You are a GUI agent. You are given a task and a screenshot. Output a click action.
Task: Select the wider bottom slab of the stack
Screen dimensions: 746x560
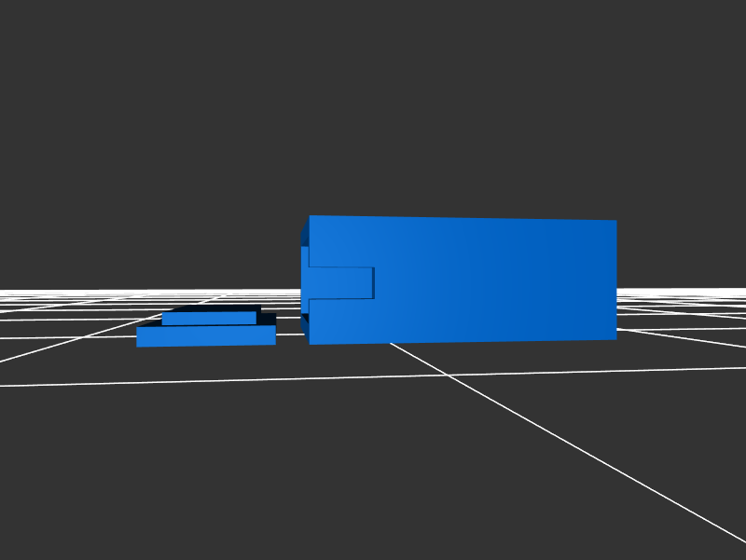tap(205, 336)
